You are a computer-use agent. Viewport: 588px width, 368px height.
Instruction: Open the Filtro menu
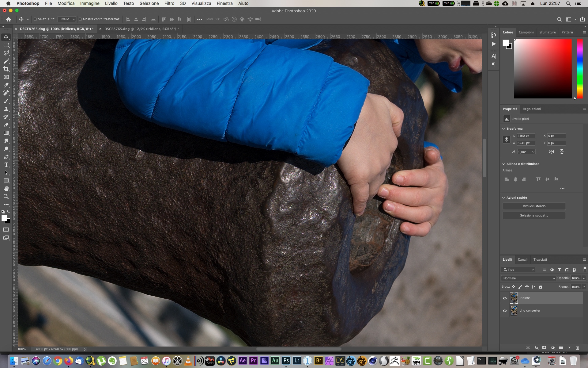169,3
